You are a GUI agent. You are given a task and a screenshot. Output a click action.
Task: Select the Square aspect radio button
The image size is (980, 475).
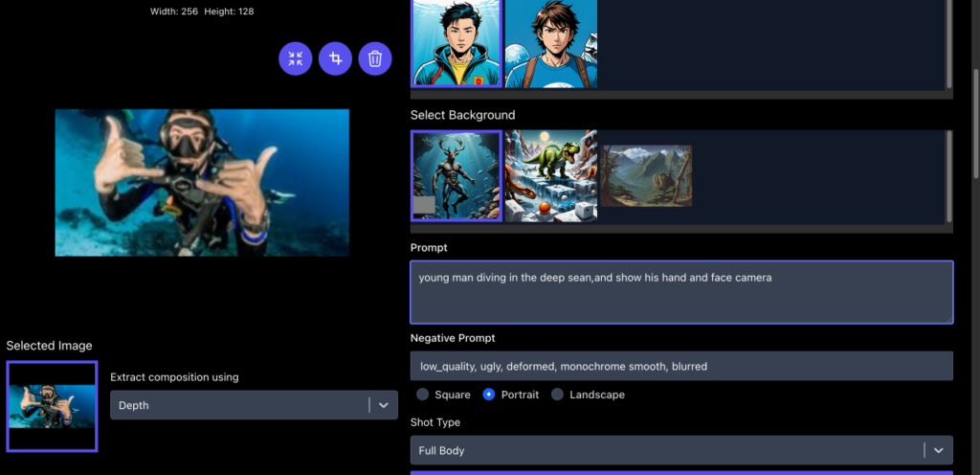(x=422, y=395)
